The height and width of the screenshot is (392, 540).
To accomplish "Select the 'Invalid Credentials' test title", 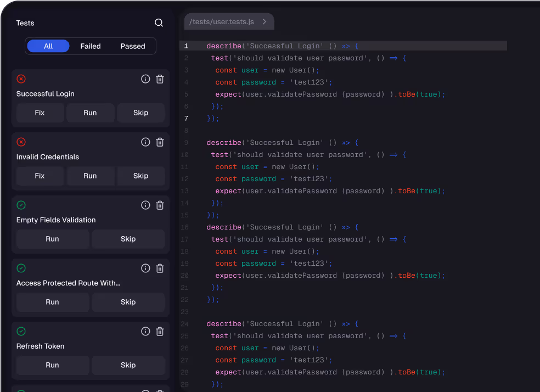I will [48, 156].
